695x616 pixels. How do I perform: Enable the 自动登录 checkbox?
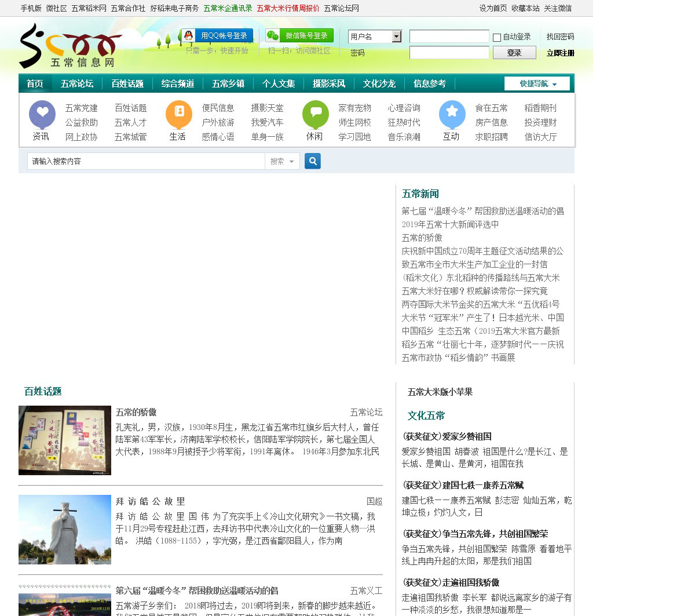click(497, 38)
